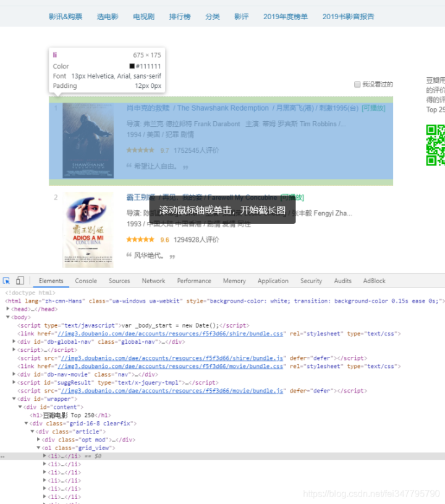Open the Elements tab in DevTools
Screen dimensions: 445x504
coord(51,281)
